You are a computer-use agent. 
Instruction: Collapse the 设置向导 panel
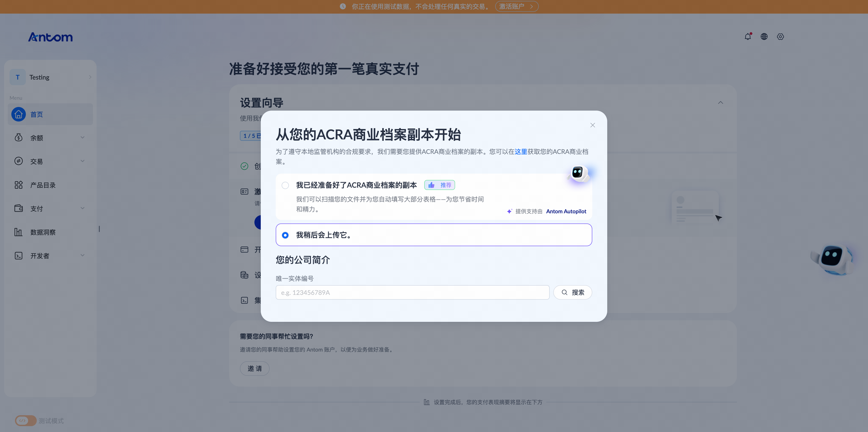pyautogui.click(x=720, y=103)
